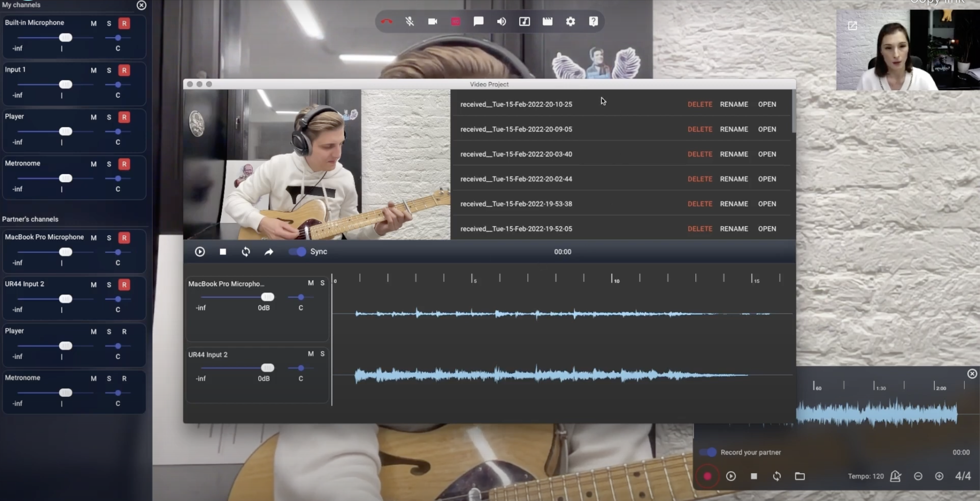Rename recording received Tue-15-Feb-2022-19-53-38
Image resolution: width=980 pixels, height=501 pixels.
click(x=733, y=204)
